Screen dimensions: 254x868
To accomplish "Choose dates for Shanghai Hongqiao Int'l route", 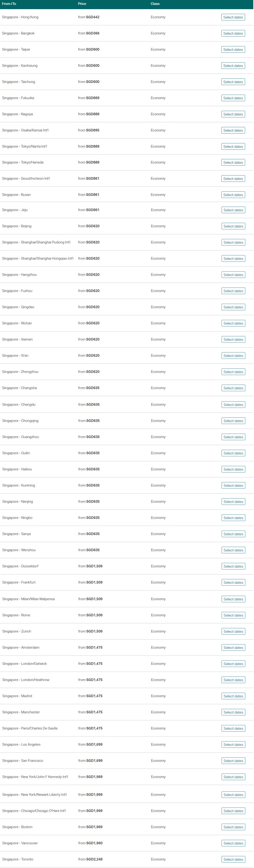I will 233,258.
